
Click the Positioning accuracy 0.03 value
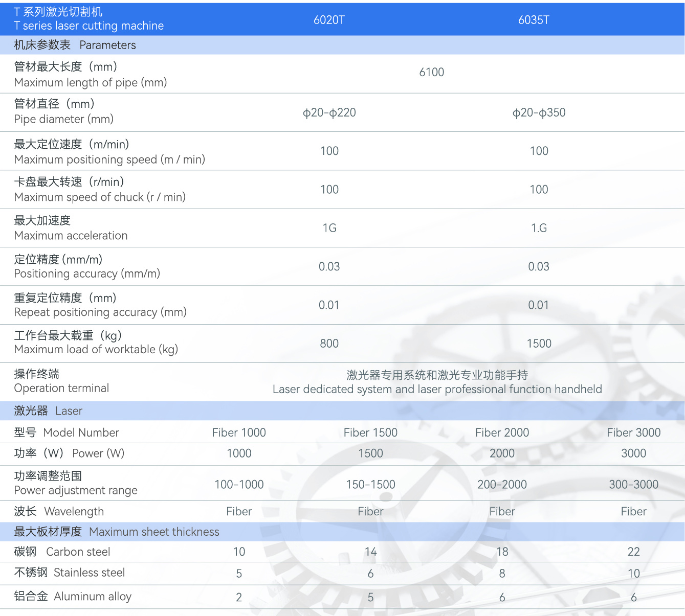click(x=329, y=266)
